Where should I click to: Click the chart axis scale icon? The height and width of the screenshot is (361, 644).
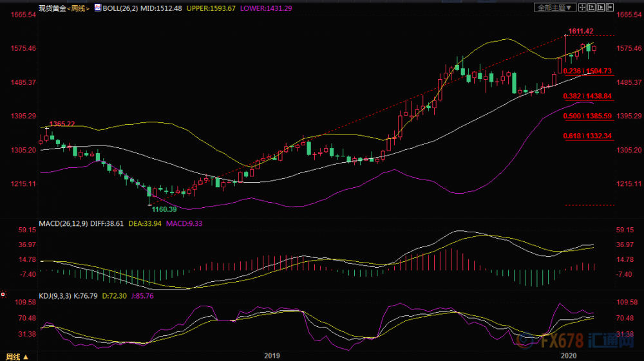[591, 7]
